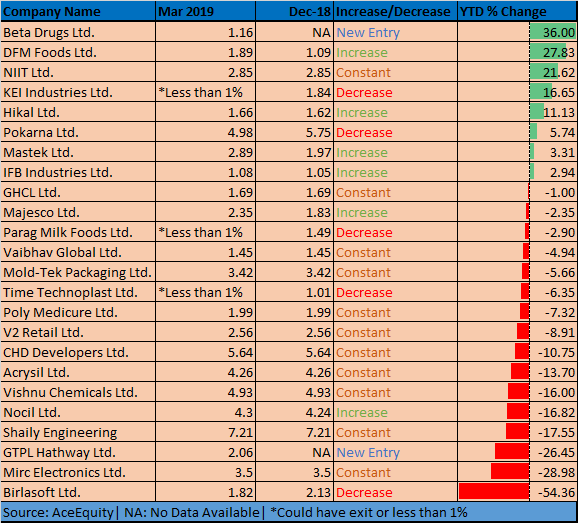Click the Mastek Ltd. company cell

click(x=78, y=153)
